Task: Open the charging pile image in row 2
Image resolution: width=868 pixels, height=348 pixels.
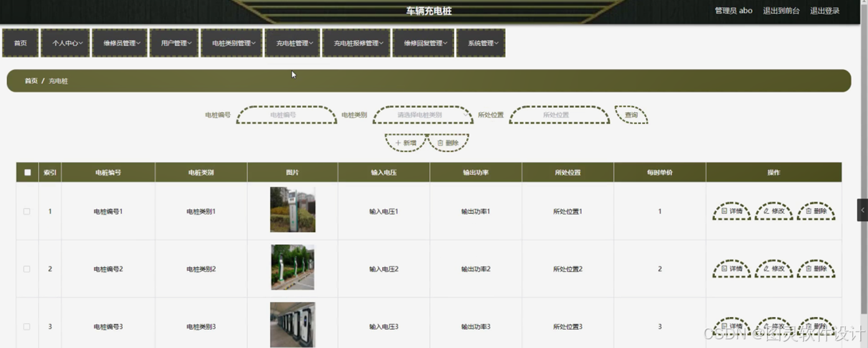Action: (292, 267)
